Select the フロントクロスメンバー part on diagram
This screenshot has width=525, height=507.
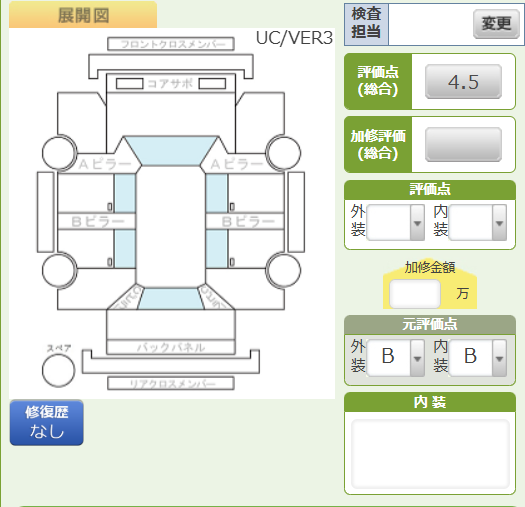click(171, 44)
